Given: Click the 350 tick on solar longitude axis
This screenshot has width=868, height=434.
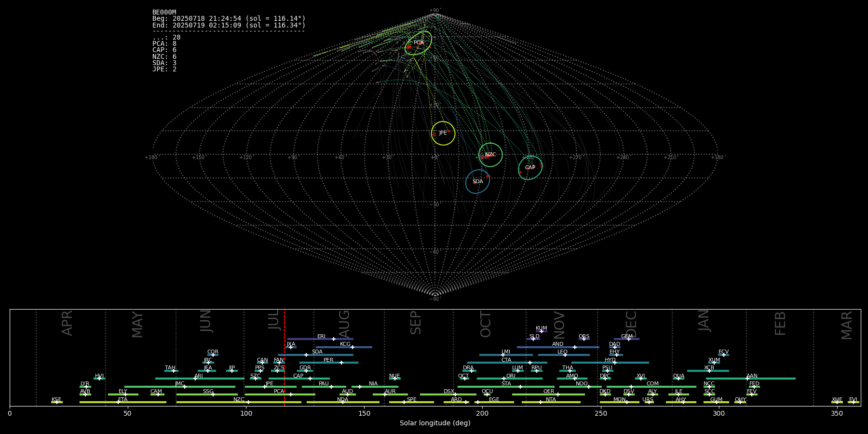Looking at the screenshot, I should [x=837, y=414].
